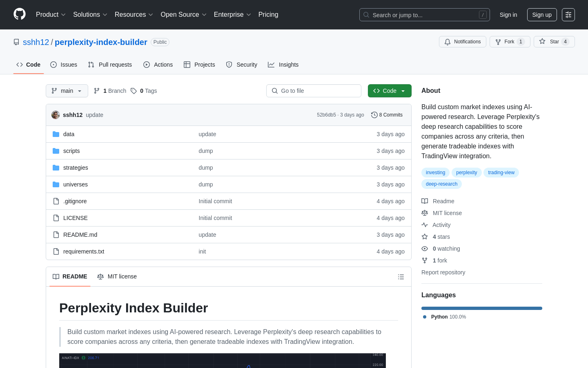This screenshot has width=588, height=368.
Task: Go to GitHub homepage via Octocat logo
Action: [x=20, y=14]
